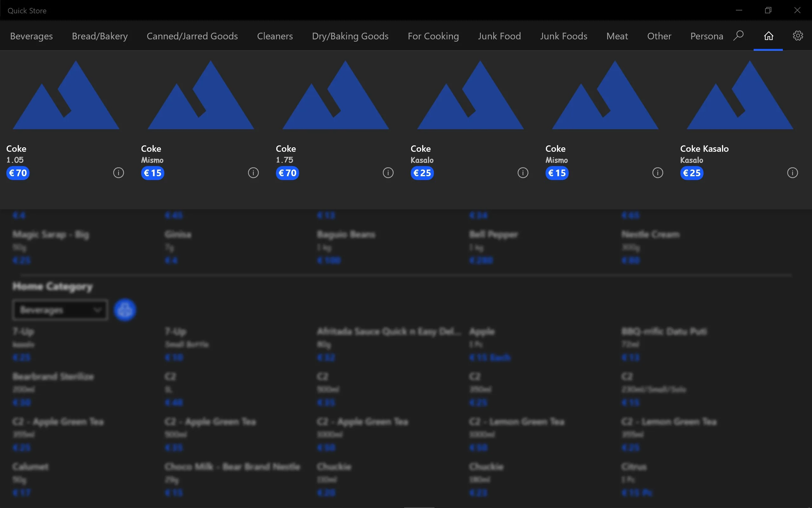This screenshot has height=508, width=812.
Task: Click the '1.05' size label
Action: (15, 160)
